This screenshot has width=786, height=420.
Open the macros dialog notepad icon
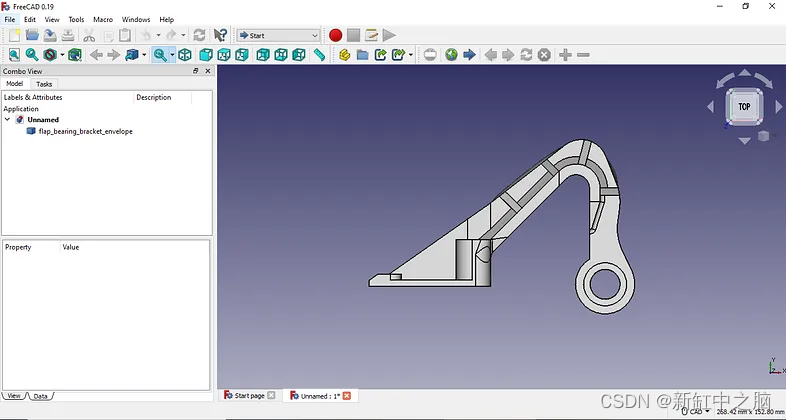click(x=371, y=35)
